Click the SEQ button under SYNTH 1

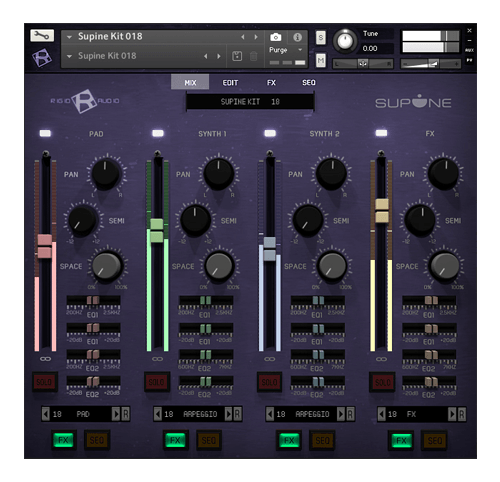tap(209, 440)
